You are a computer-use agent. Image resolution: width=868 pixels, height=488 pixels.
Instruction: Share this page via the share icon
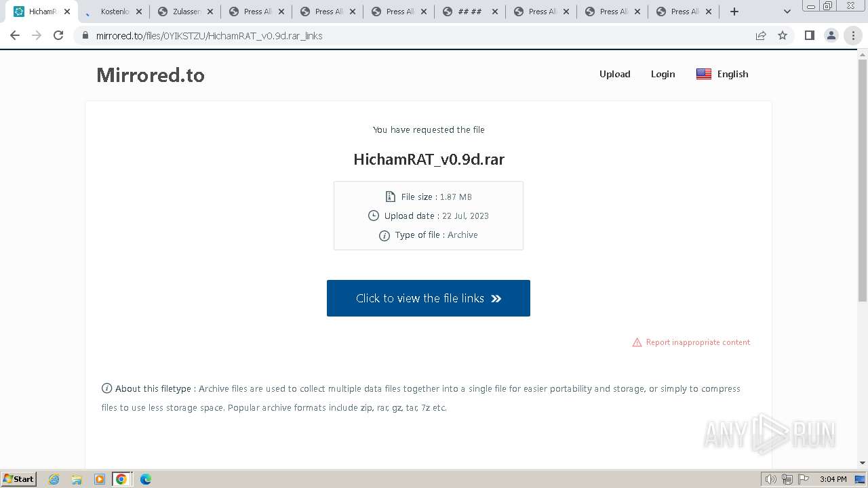pyautogui.click(x=761, y=36)
